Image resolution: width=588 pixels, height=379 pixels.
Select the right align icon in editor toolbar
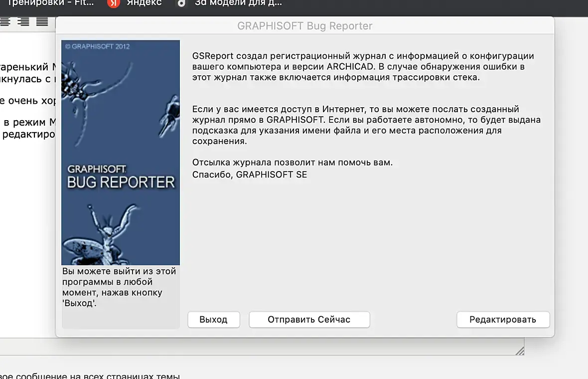click(23, 22)
